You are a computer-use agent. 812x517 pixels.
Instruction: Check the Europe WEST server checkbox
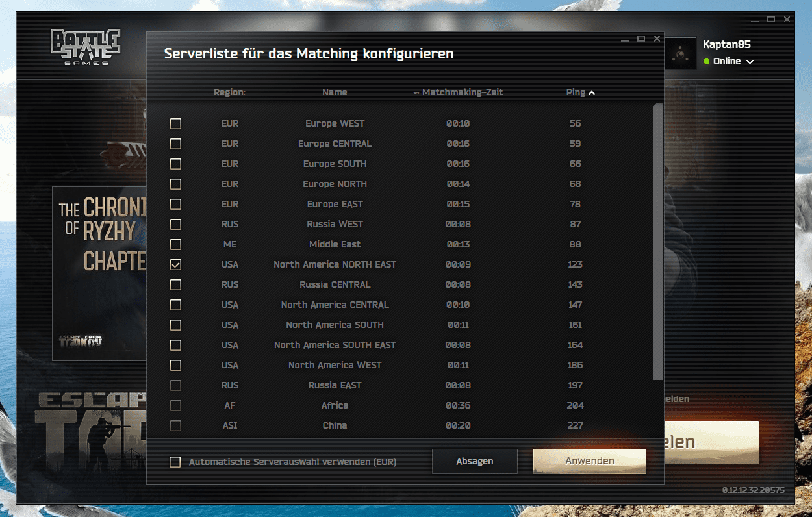(x=175, y=123)
